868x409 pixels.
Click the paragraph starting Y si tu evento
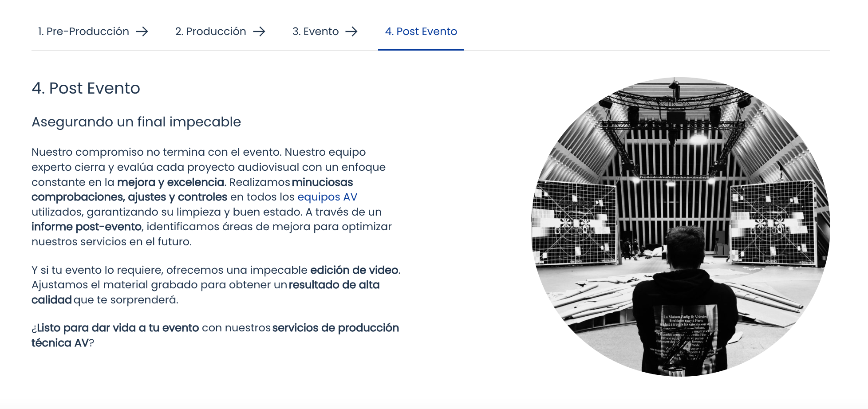pos(216,285)
